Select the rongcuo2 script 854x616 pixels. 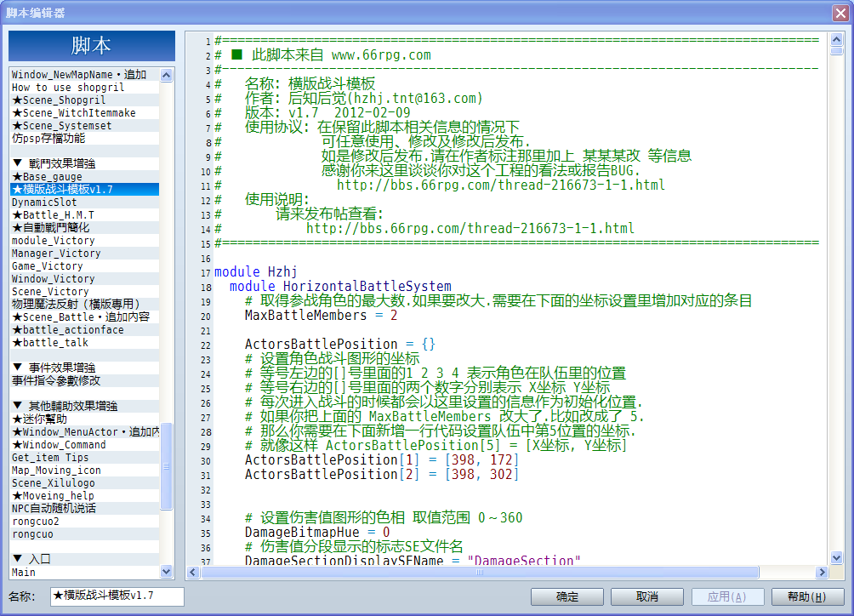click(x=85, y=522)
